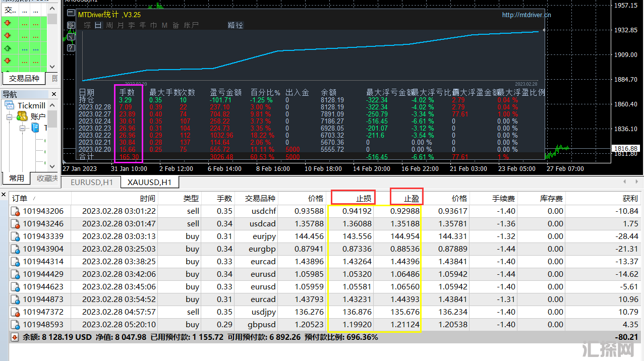
Task: Select the 周 weekly statistics view
Action: (109, 25)
